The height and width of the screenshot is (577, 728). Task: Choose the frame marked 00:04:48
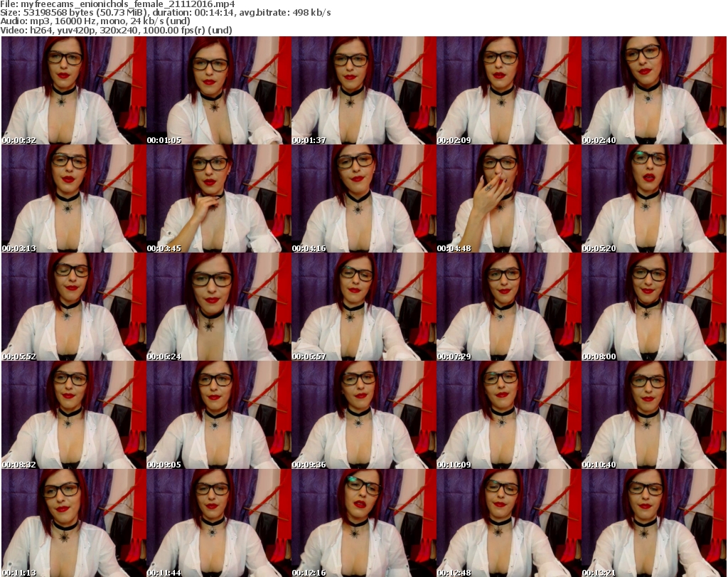click(508, 198)
